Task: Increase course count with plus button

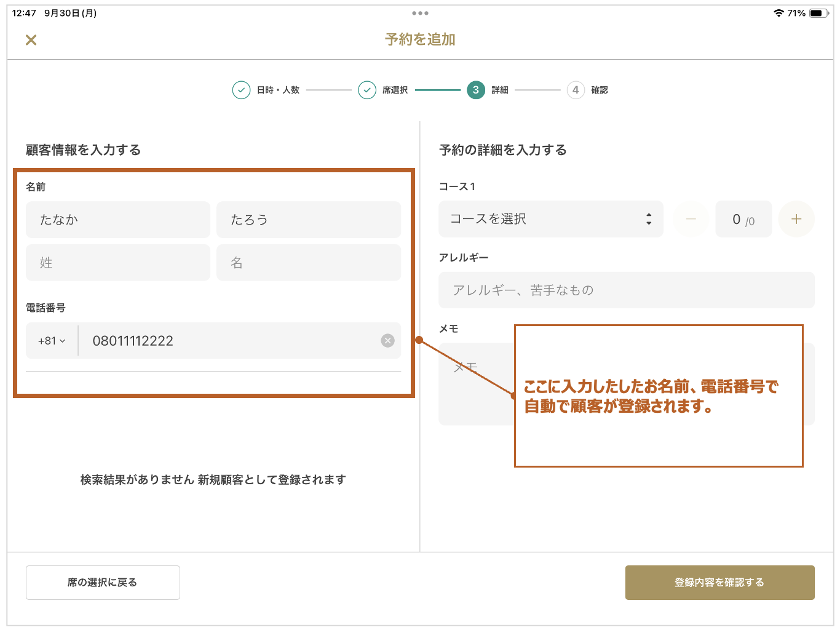Action: click(x=796, y=219)
